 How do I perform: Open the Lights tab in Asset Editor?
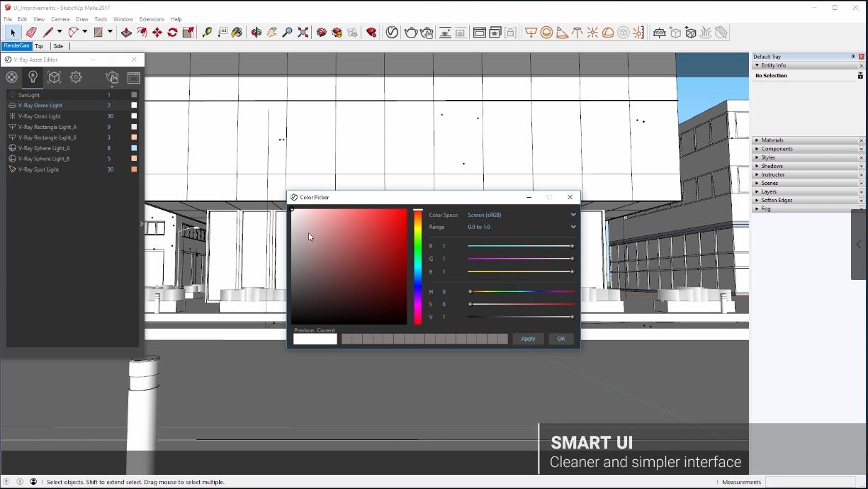(x=33, y=77)
